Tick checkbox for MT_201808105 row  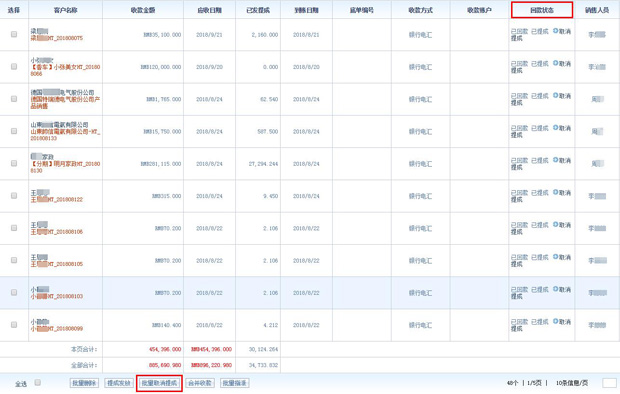(14, 260)
